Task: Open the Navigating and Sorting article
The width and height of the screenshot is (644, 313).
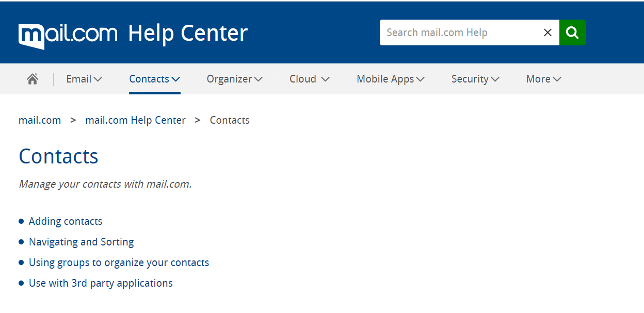Action: tap(82, 242)
